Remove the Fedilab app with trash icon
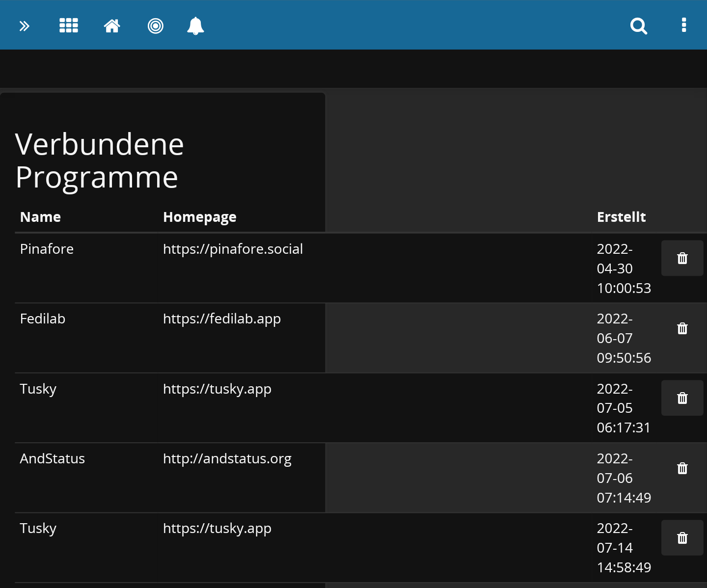The width and height of the screenshot is (707, 588). tap(682, 328)
